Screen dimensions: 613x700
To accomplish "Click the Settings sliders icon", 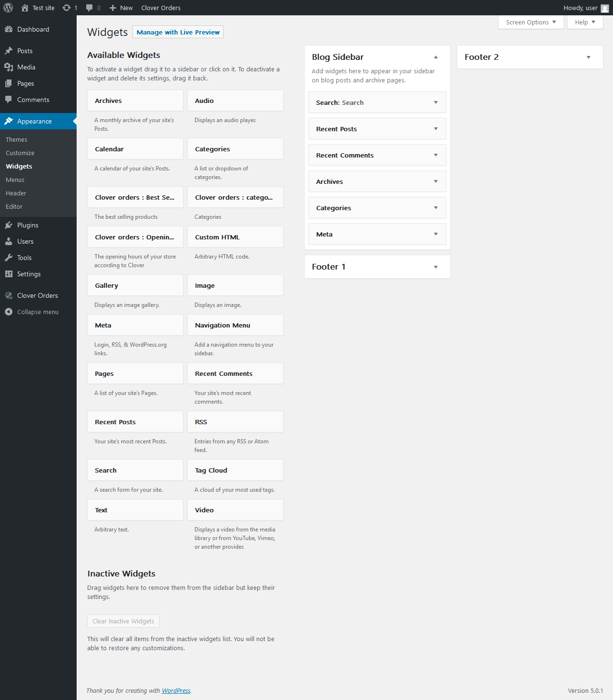I will click(x=9, y=274).
